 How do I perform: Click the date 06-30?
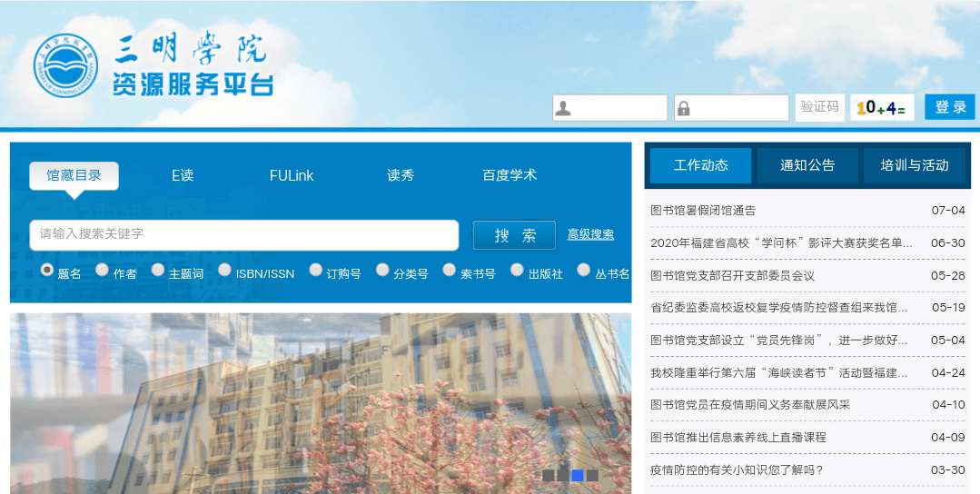948,243
